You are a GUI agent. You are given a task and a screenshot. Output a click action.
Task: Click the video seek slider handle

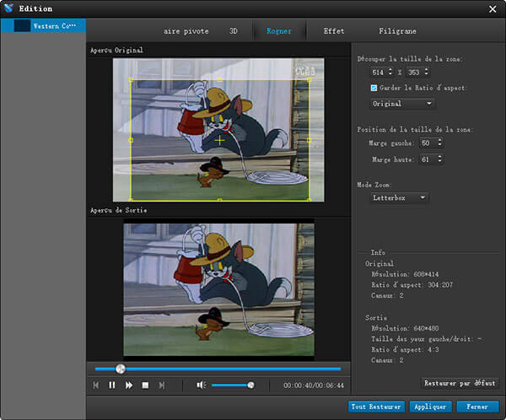(x=121, y=369)
